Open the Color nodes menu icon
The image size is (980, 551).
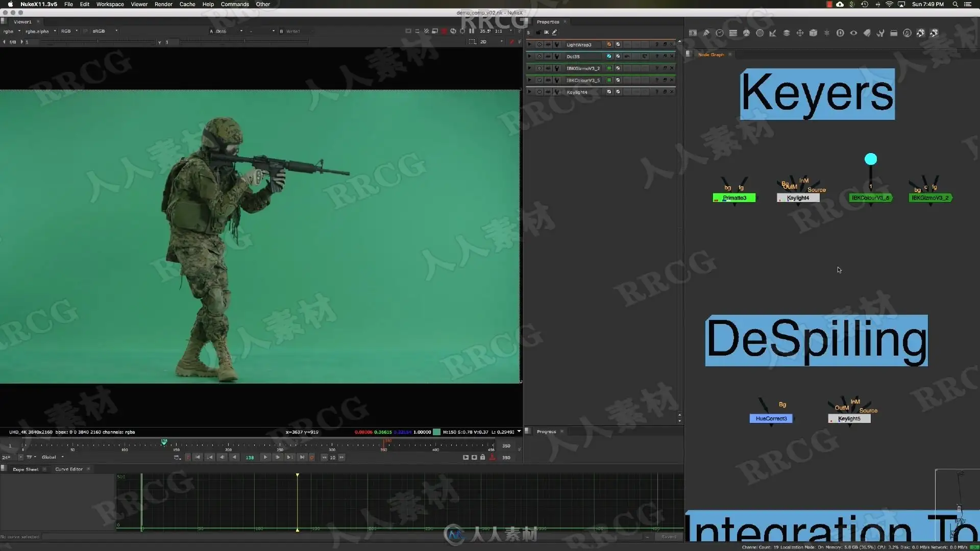(x=746, y=33)
